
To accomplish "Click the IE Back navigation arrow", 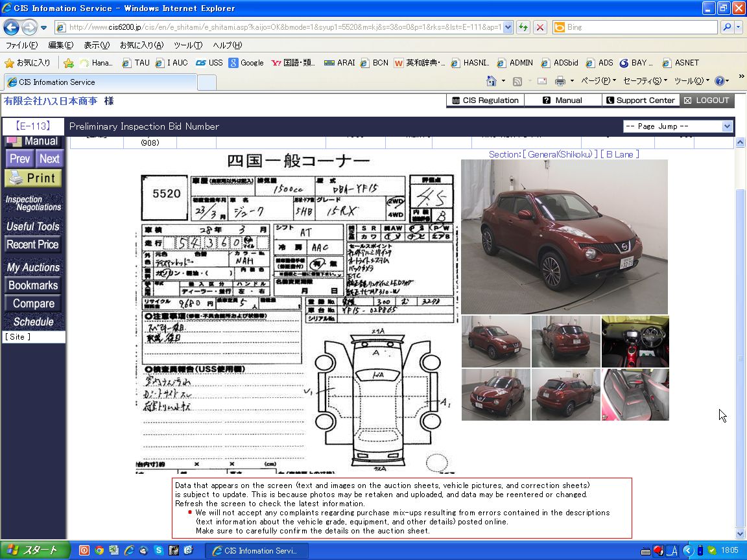I will coord(11,27).
